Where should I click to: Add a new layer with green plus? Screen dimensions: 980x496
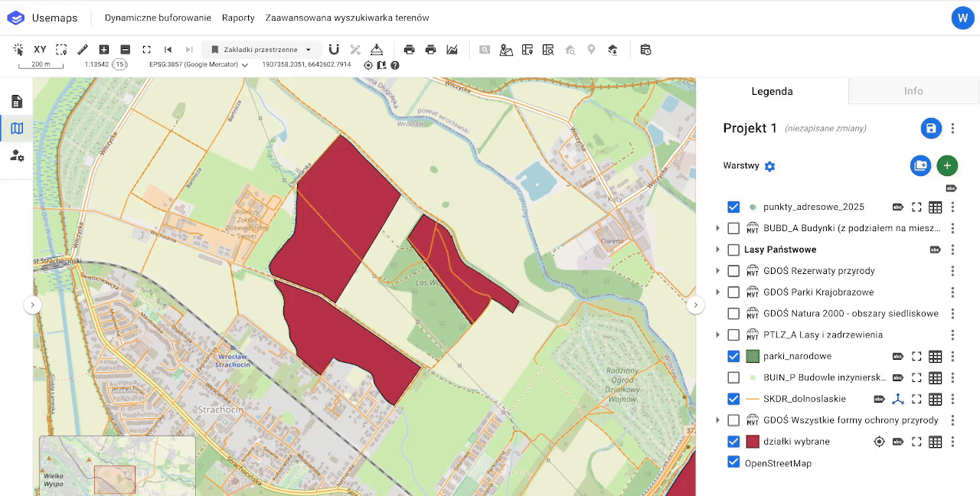coord(947,165)
